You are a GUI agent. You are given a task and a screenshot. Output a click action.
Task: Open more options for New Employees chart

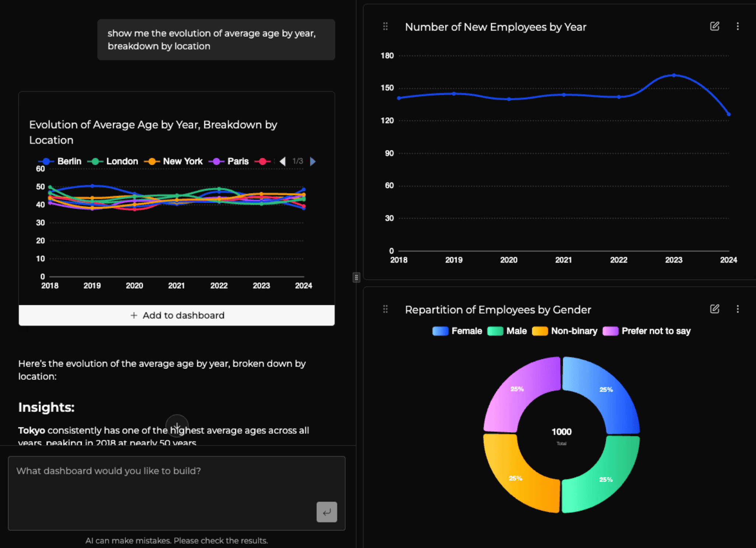(738, 26)
